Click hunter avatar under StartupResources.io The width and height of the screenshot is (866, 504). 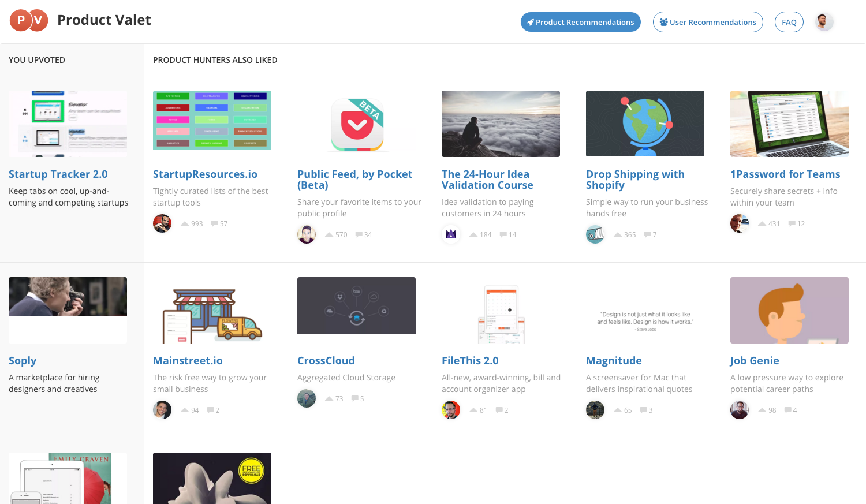162,223
